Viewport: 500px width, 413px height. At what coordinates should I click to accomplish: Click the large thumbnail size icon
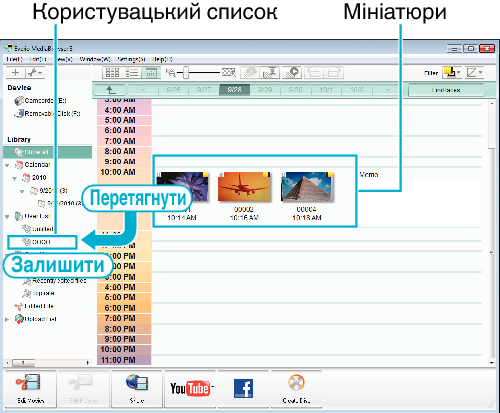(x=229, y=72)
